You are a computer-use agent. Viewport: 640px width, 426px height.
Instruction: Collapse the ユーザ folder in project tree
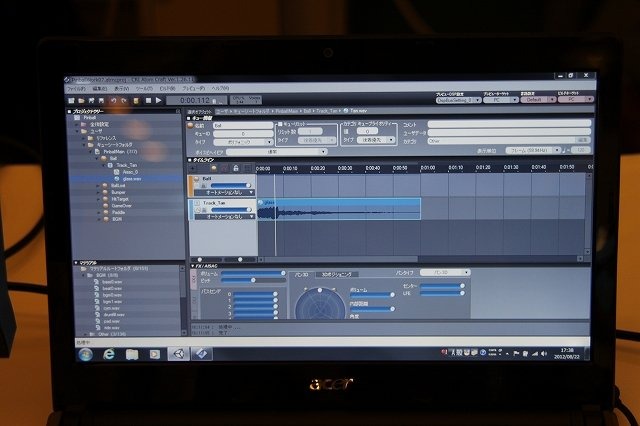pos(78,131)
